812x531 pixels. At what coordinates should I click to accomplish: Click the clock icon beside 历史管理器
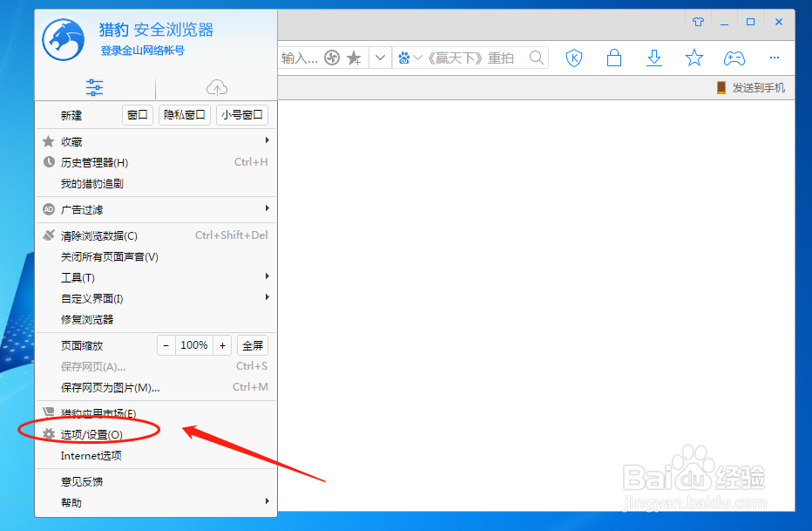click(49, 162)
